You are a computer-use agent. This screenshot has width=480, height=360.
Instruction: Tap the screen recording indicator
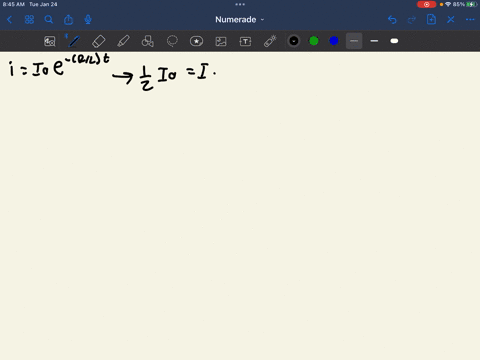coord(426,4)
